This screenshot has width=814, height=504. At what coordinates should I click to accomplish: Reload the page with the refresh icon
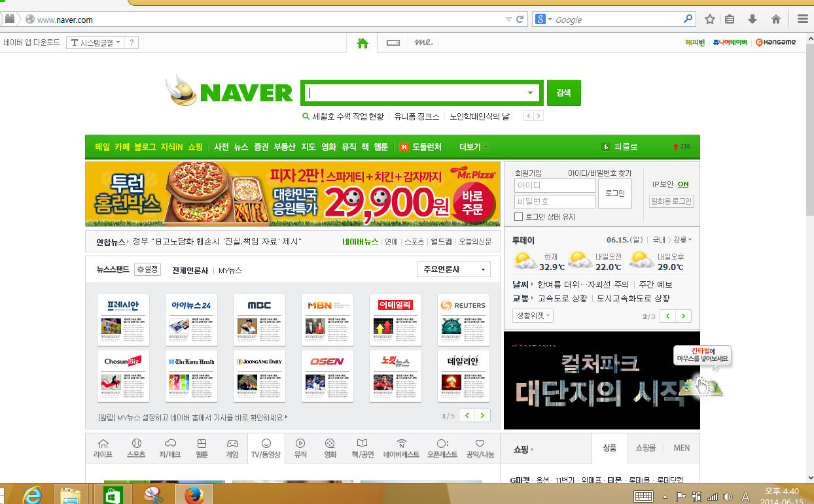[520, 19]
